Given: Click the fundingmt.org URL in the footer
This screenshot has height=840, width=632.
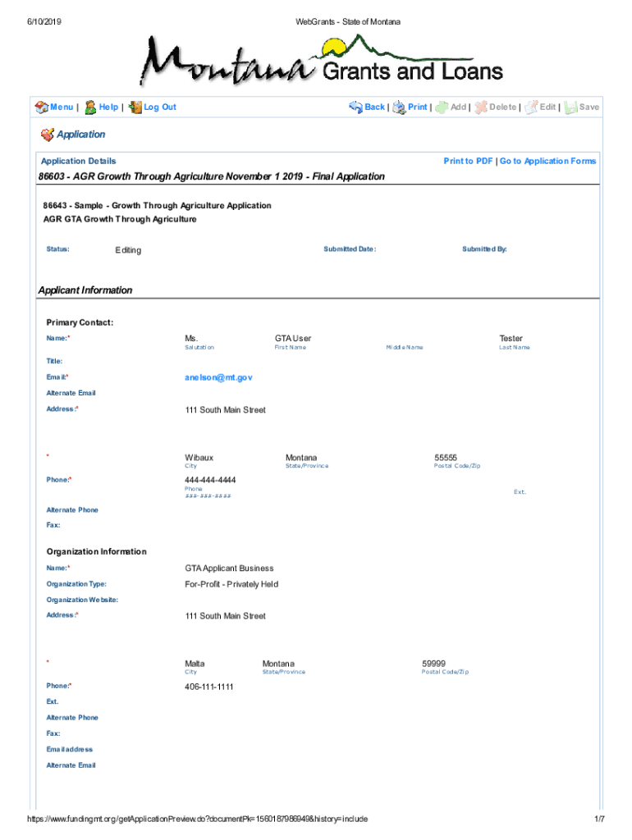Looking at the screenshot, I should pyautogui.click(x=197, y=819).
